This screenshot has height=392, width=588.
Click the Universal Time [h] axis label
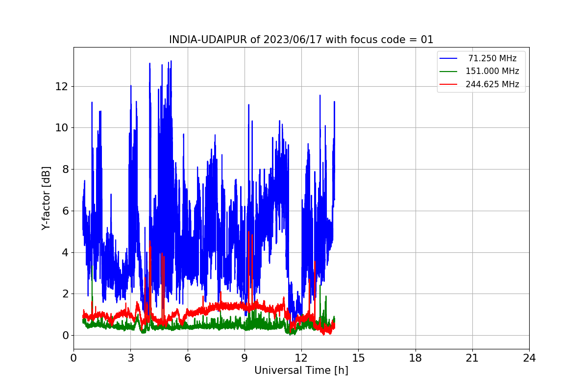click(x=301, y=371)
